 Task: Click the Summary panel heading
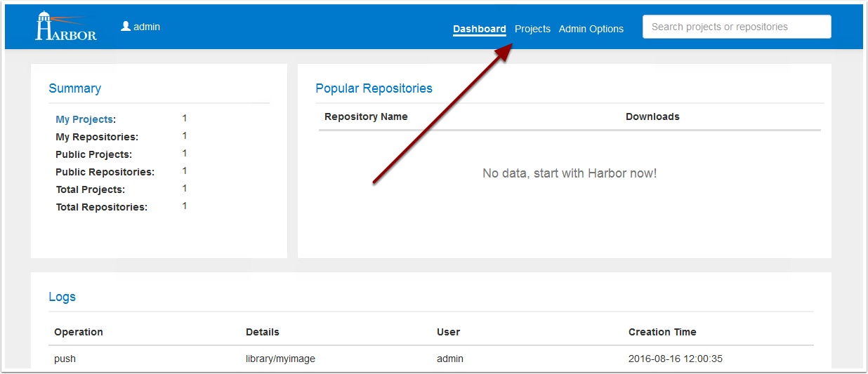74,88
